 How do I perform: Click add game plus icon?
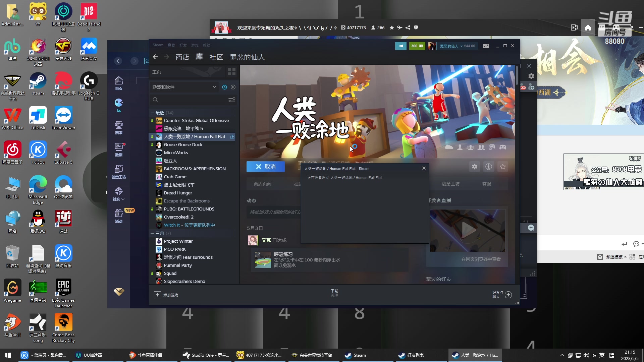coord(157,295)
